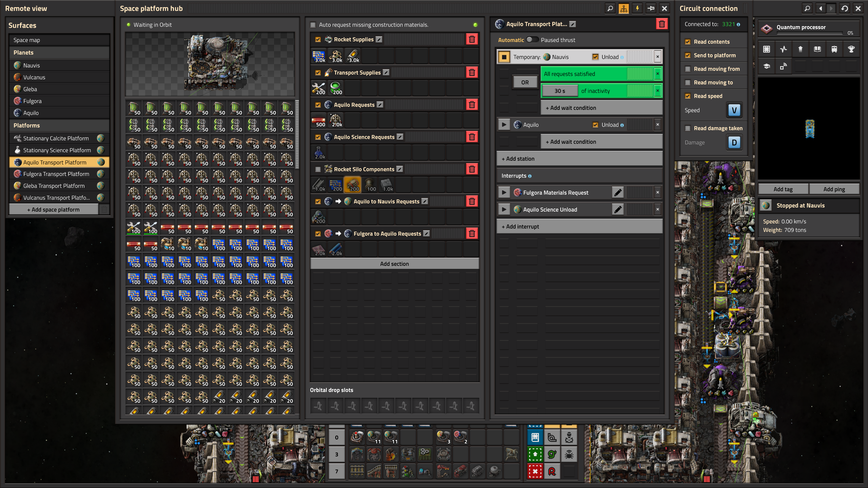Toggle the Automatic / Paused thrust switch
The width and height of the screenshot is (868, 488).
click(x=532, y=40)
